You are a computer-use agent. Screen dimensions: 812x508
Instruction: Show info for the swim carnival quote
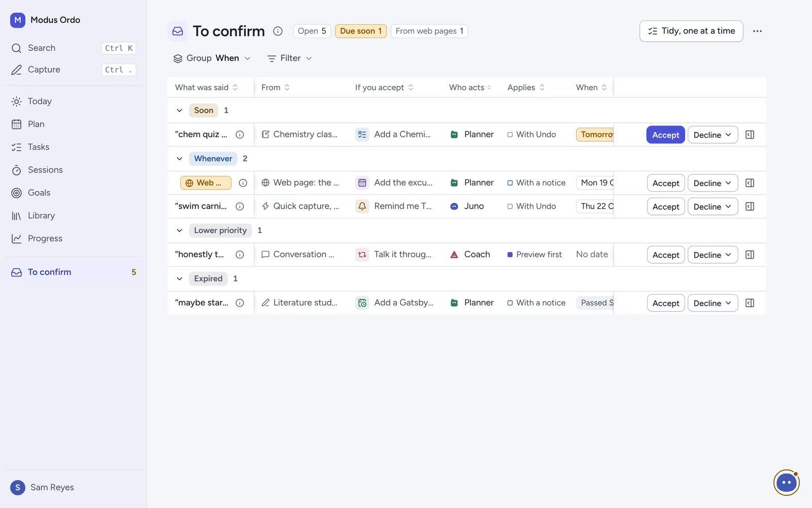click(240, 206)
